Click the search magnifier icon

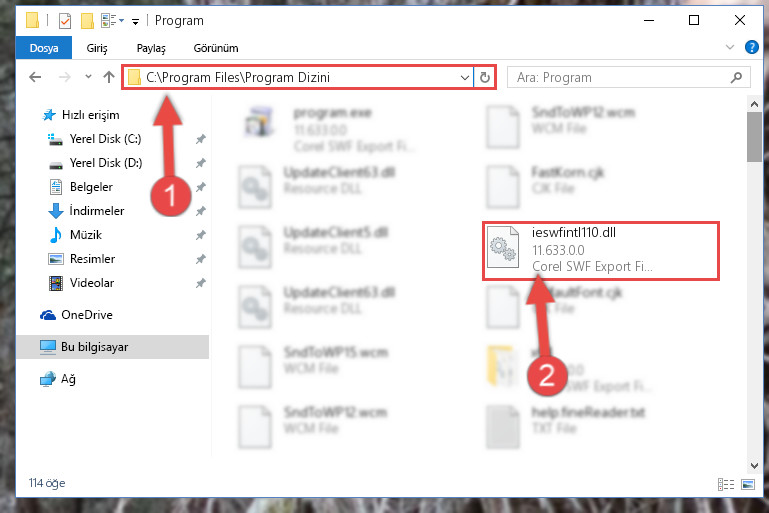(x=736, y=77)
